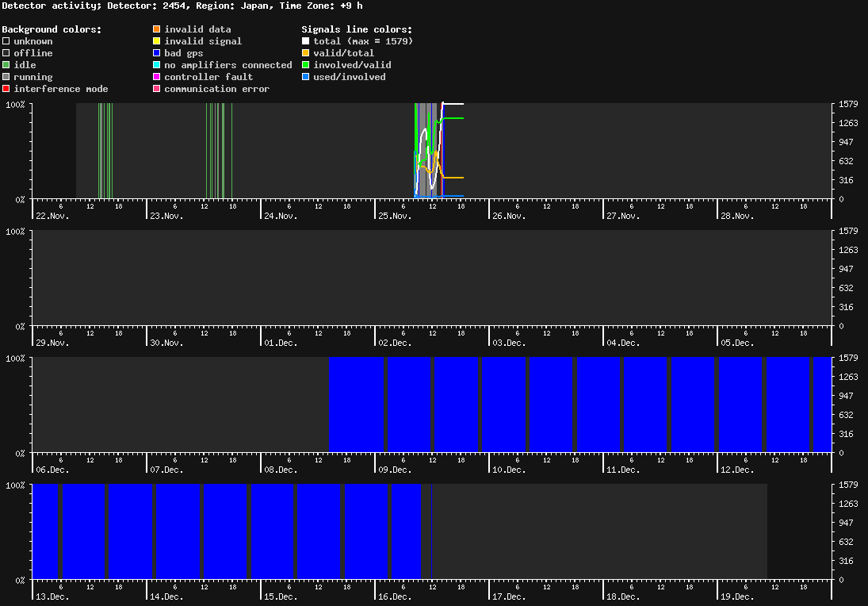Click the 25.Nov. date label
Viewport: 868px width, 606px height.
(x=394, y=216)
